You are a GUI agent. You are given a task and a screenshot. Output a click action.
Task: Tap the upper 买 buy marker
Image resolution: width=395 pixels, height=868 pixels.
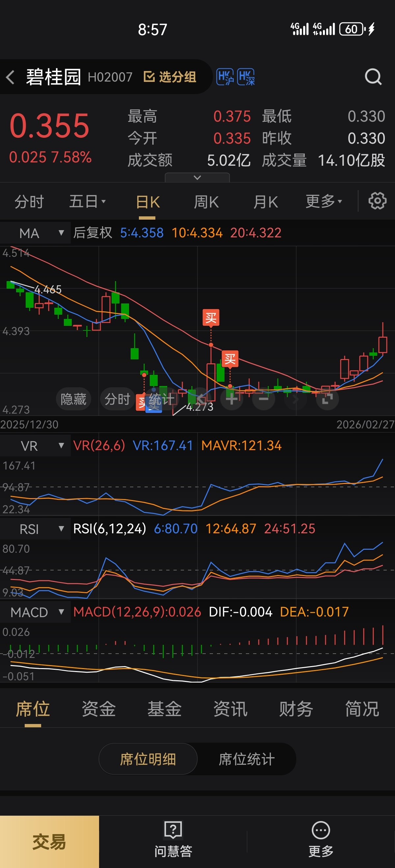[211, 317]
